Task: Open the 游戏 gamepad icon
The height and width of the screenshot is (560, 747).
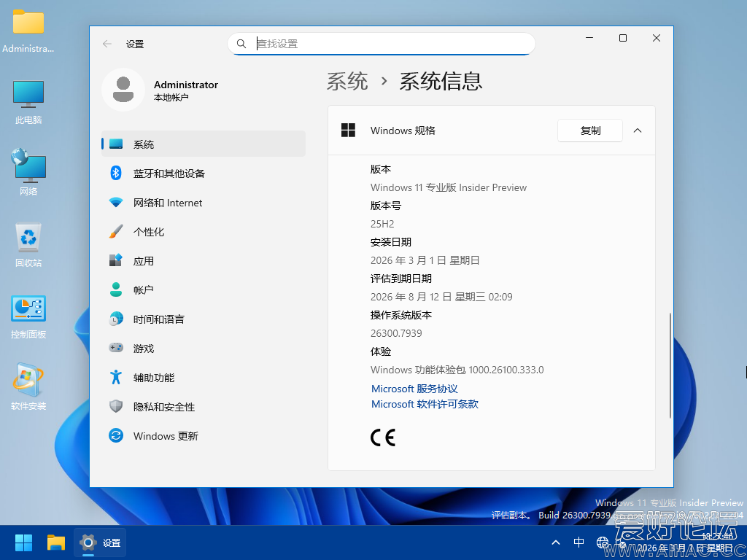Action: [116, 348]
